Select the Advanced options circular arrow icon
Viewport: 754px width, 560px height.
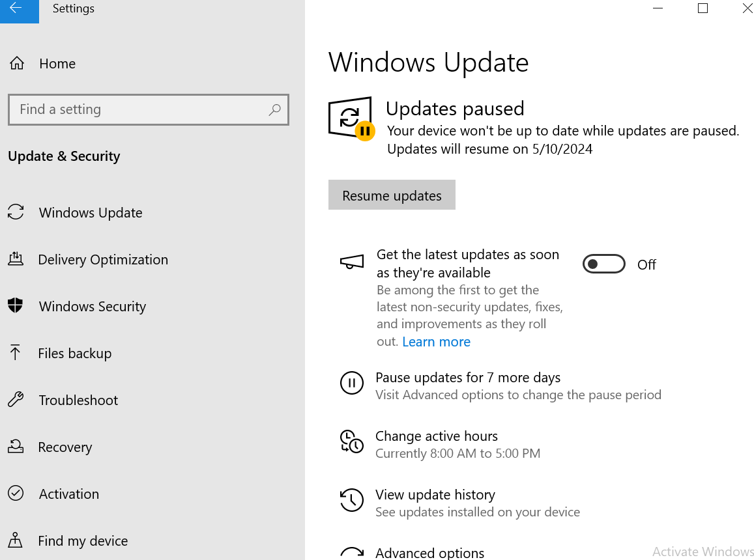click(352, 553)
